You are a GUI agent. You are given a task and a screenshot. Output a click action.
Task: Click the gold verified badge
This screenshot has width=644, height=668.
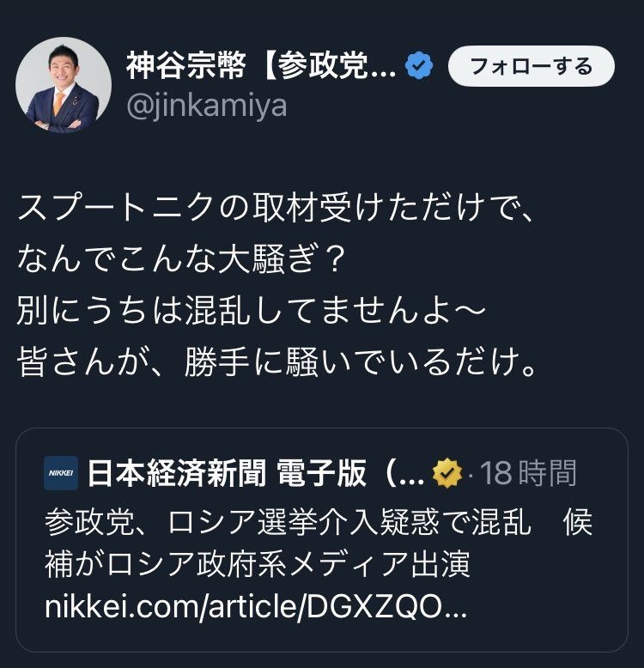pos(447,473)
